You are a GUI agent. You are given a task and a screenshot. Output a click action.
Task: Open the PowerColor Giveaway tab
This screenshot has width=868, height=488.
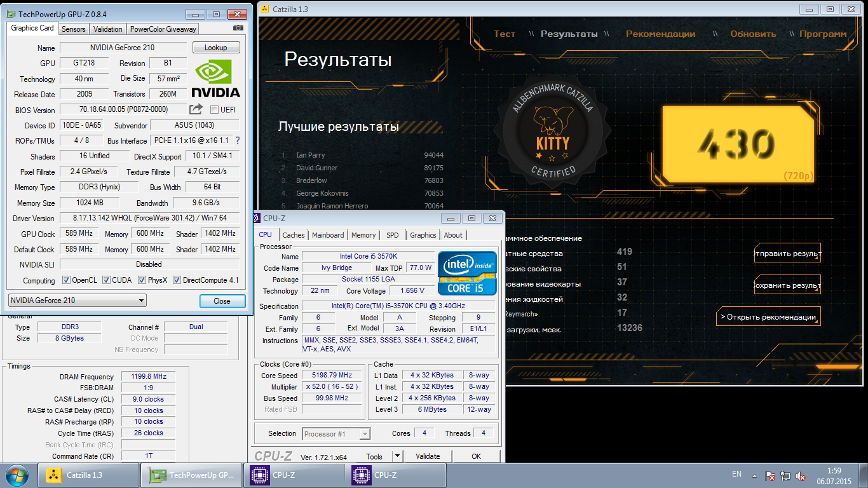pyautogui.click(x=163, y=29)
